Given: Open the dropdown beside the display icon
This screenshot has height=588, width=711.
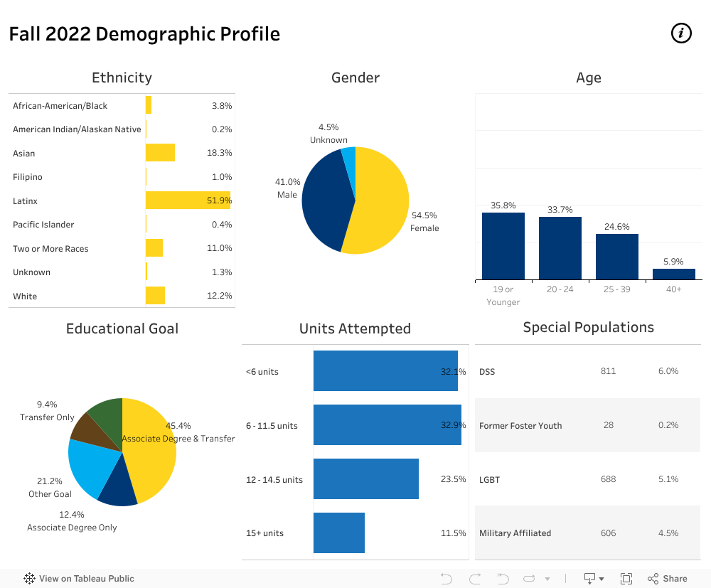Looking at the screenshot, I should [x=602, y=578].
